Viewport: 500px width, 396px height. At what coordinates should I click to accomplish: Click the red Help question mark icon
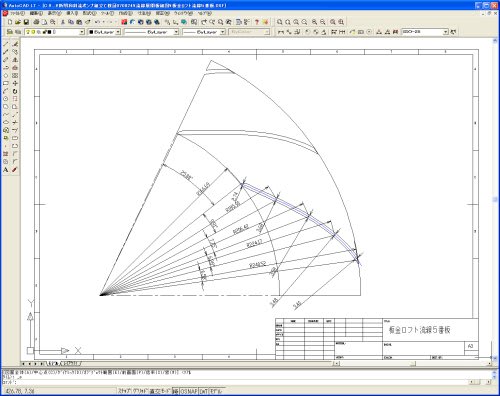point(257,22)
